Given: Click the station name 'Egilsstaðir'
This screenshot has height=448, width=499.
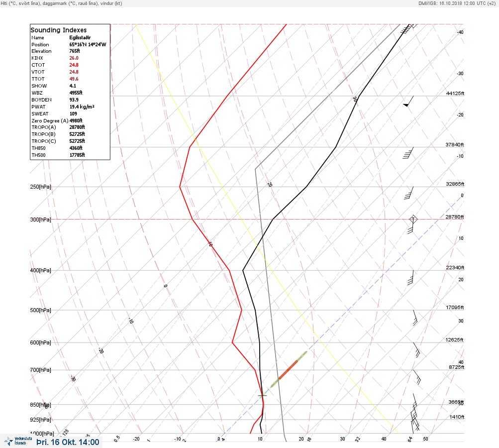Looking at the screenshot, I should (80, 37).
